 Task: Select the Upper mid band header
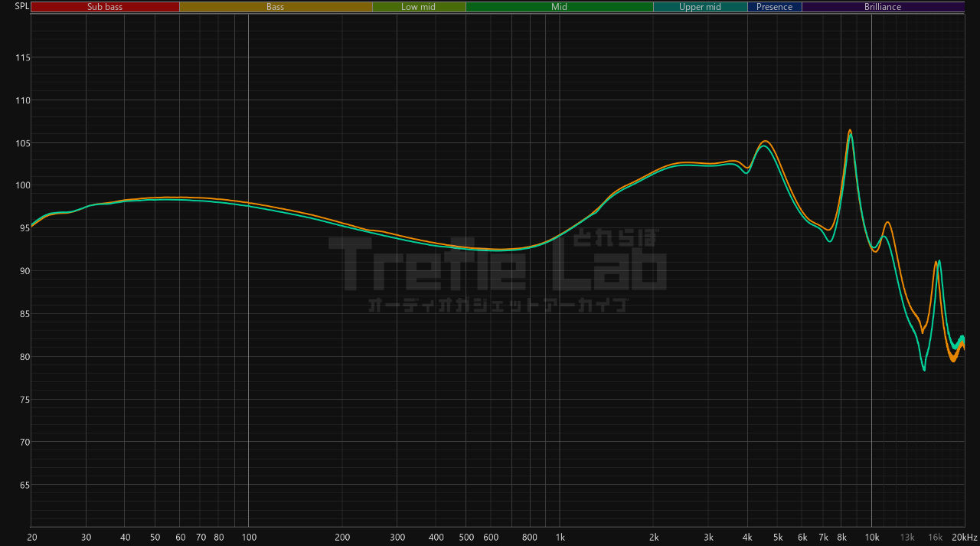[x=700, y=6]
